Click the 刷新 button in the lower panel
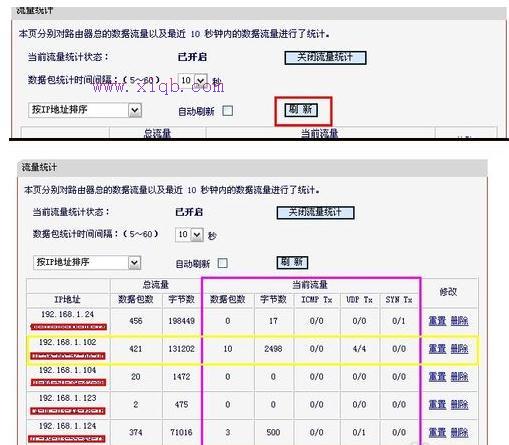The height and width of the screenshot is (445, 509). 292,262
